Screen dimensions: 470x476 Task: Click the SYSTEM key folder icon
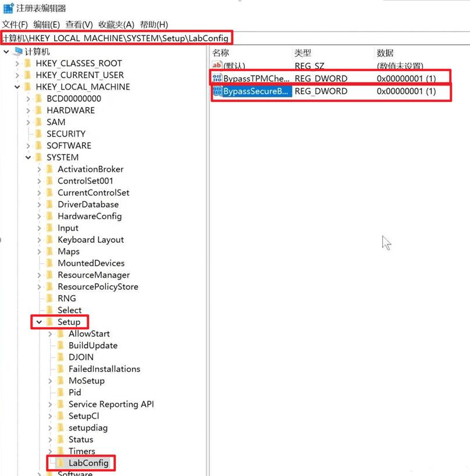point(40,157)
